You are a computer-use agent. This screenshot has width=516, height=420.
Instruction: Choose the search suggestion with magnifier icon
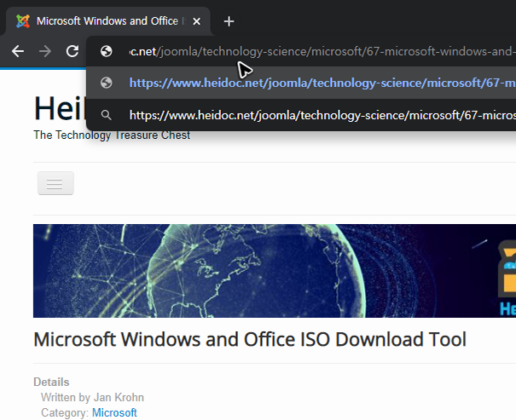pyautogui.click(x=301, y=115)
